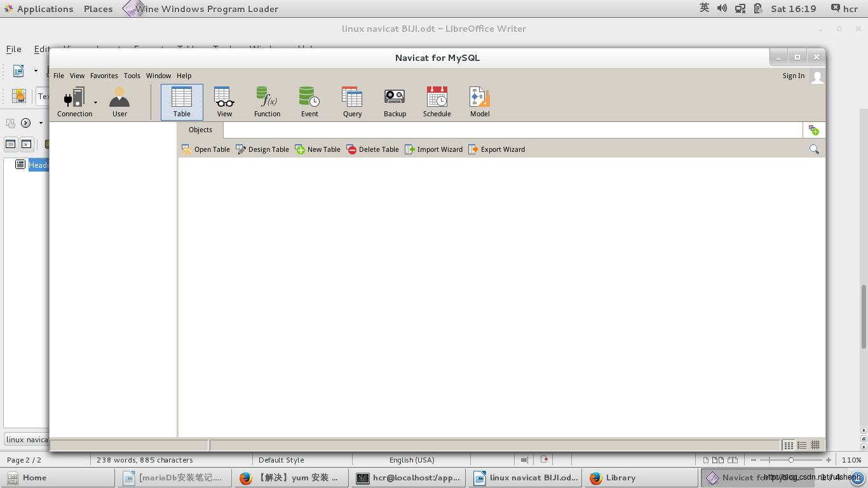Screen dimensions: 868x488
Task: Open Navicat File menu
Action: [58, 76]
